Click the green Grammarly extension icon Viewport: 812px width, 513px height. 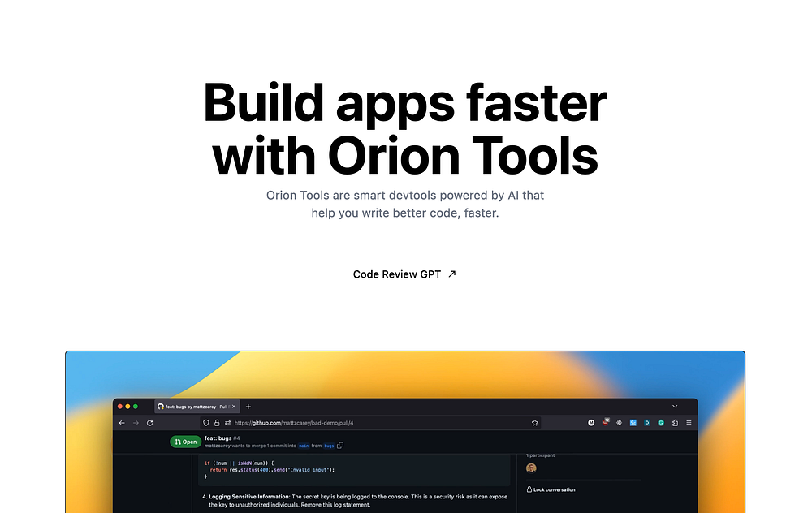click(661, 423)
